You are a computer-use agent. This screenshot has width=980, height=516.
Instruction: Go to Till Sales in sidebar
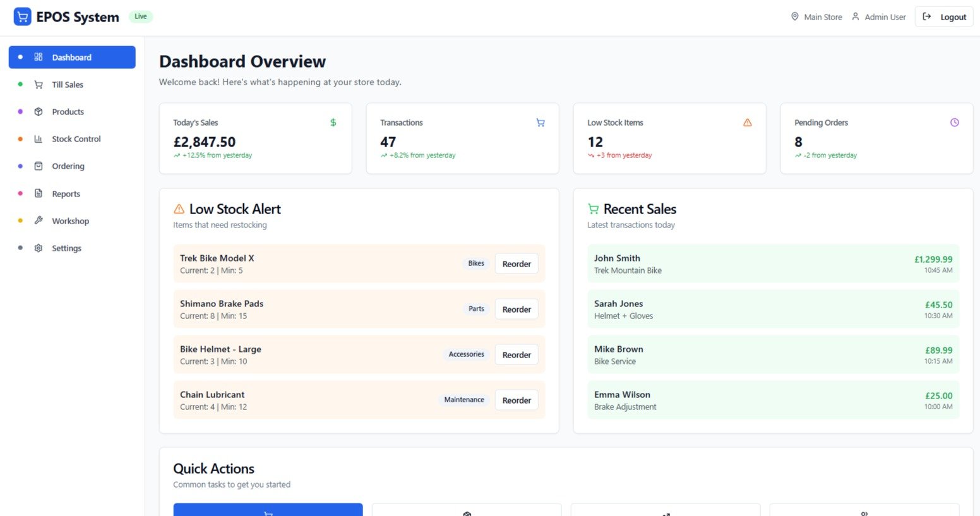[72, 85]
